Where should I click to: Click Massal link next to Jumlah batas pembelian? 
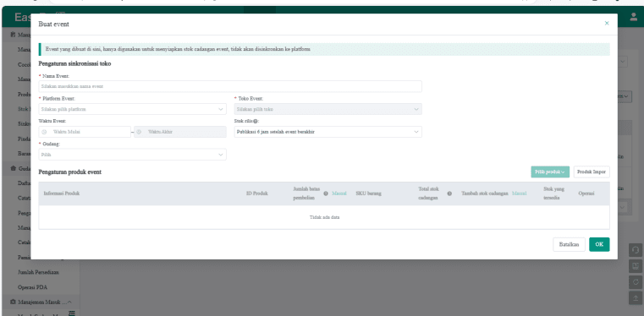[x=339, y=193]
